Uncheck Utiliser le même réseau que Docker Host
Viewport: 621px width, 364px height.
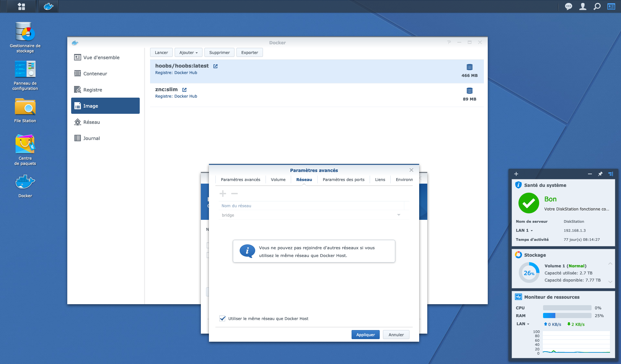tap(223, 318)
